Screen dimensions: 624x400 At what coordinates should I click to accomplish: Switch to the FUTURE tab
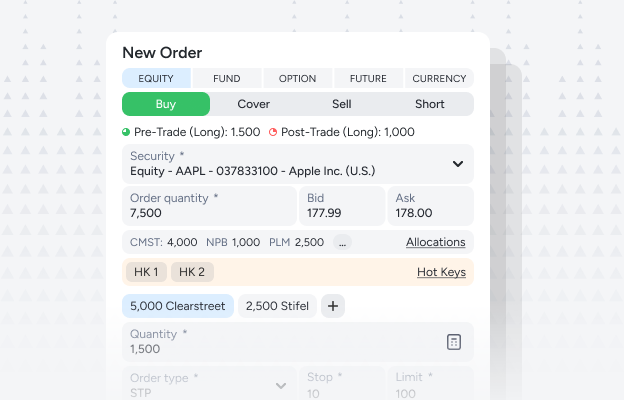[x=368, y=78]
